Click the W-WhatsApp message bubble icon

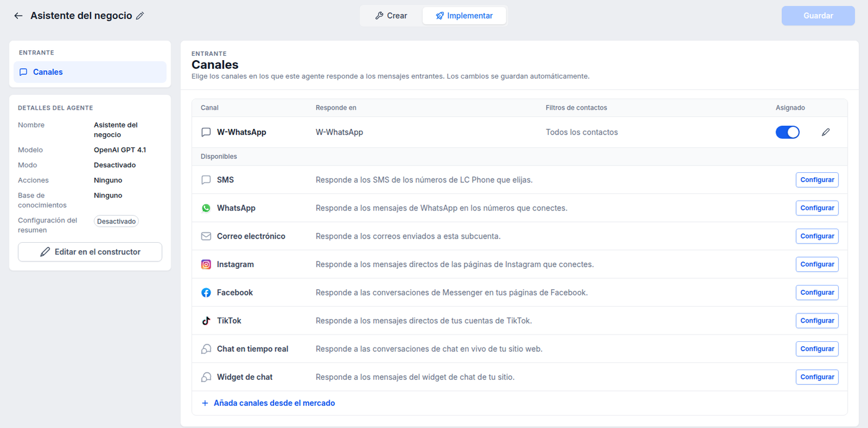tap(206, 132)
